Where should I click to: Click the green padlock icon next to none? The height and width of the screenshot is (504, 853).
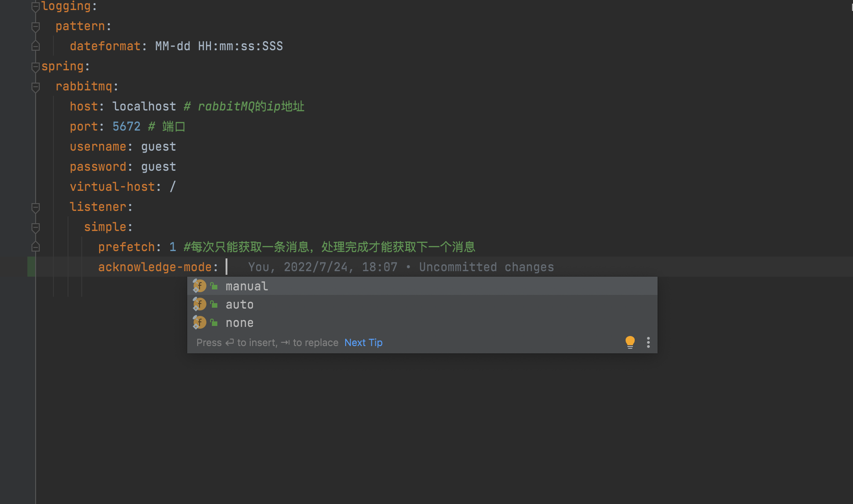214,322
